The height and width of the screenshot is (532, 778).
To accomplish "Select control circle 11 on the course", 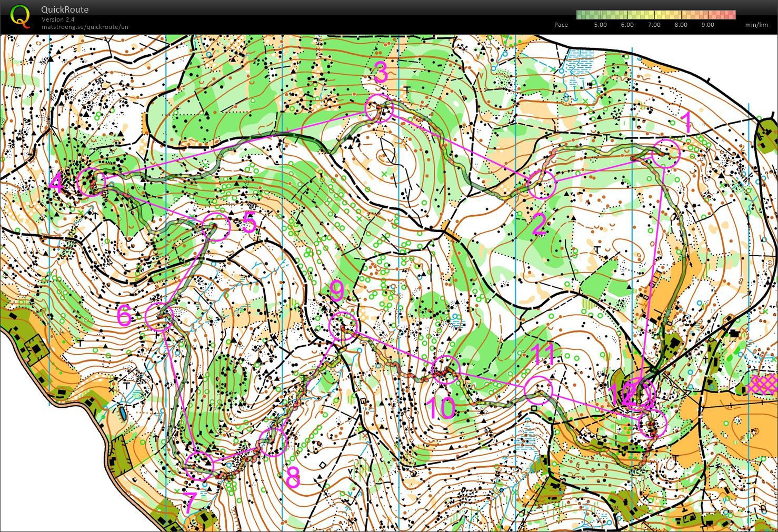I will pyautogui.click(x=538, y=390).
